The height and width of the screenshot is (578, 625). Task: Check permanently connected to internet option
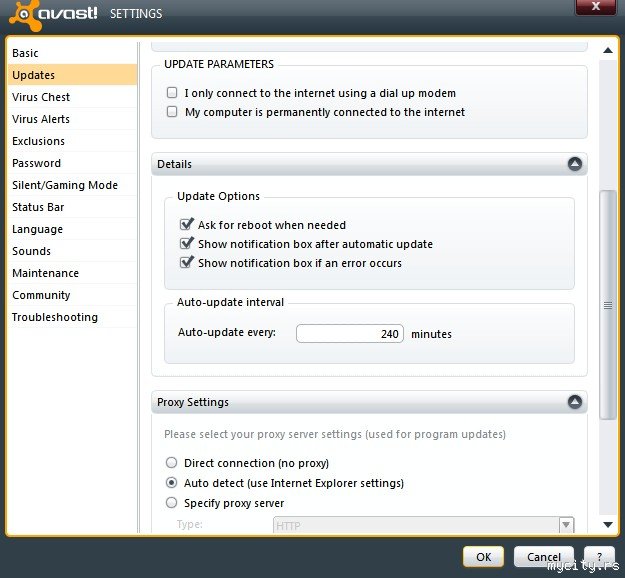pyautogui.click(x=173, y=112)
